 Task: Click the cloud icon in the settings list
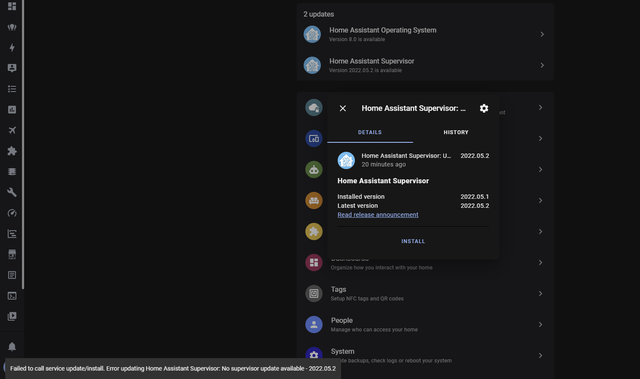pos(314,108)
